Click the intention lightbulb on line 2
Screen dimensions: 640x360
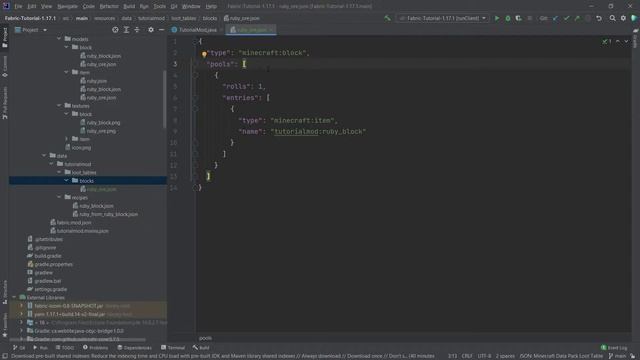[x=204, y=53]
